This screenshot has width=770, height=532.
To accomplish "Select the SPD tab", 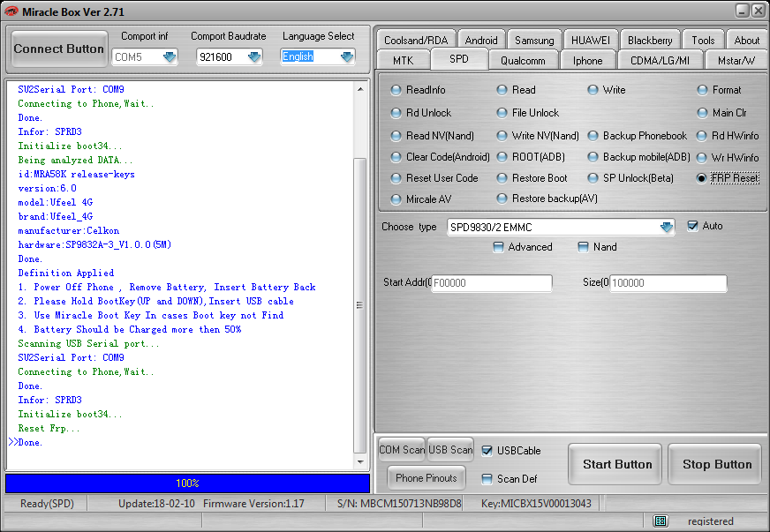I will pos(459,59).
